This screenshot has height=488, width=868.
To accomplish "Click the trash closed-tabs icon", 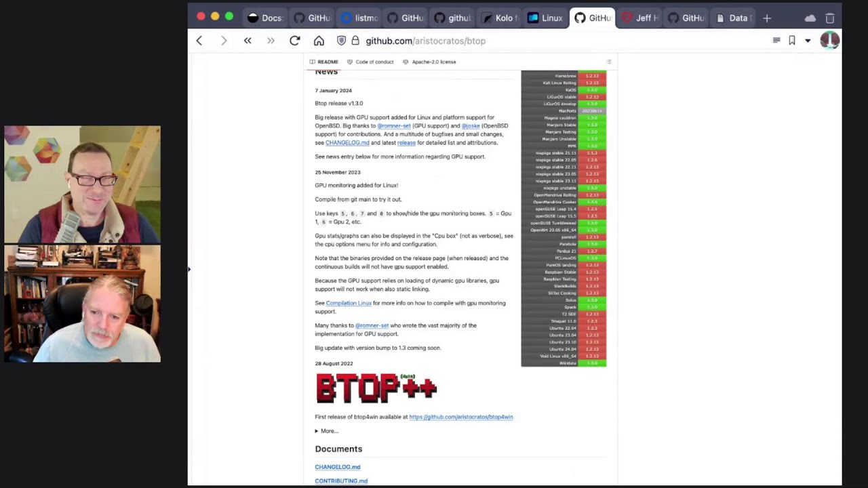I will click(x=830, y=18).
